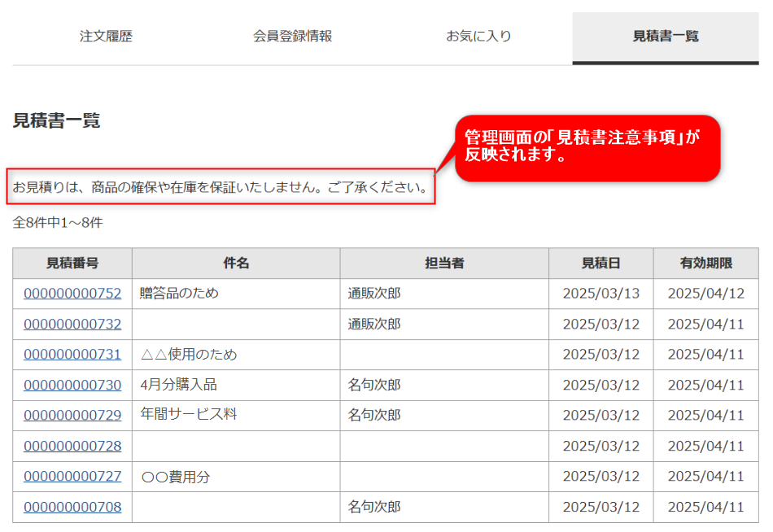The height and width of the screenshot is (532, 773).
Task: Open the 注文履歴 tab
Action: click(106, 37)
